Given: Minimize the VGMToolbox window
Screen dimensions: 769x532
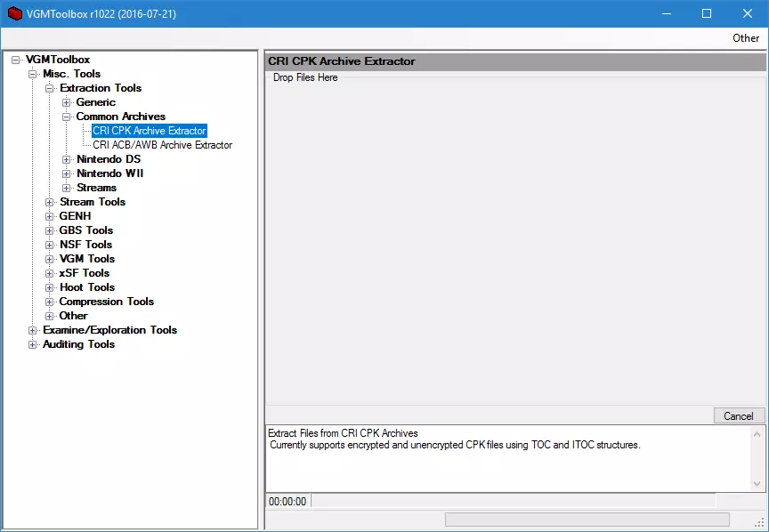Looking at the screenshot, I should click(667, 13).
